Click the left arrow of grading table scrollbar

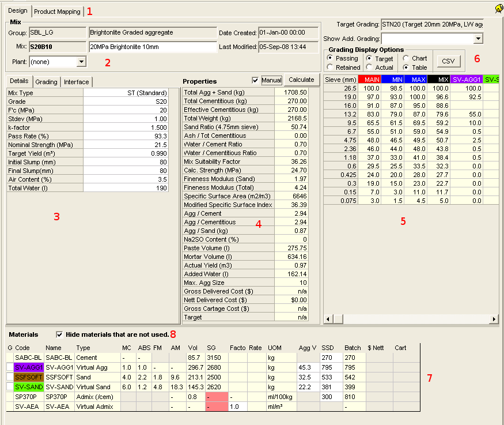click(328, 319)
